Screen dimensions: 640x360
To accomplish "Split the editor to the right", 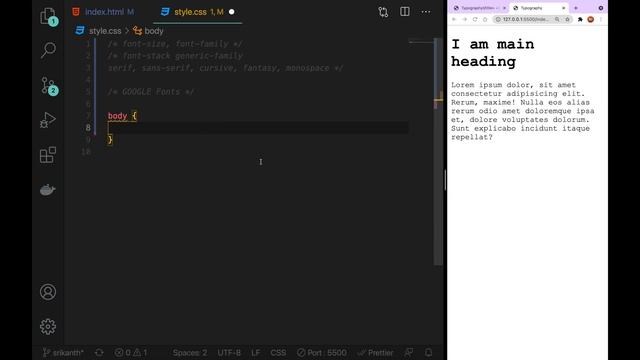I will (404, 11).
